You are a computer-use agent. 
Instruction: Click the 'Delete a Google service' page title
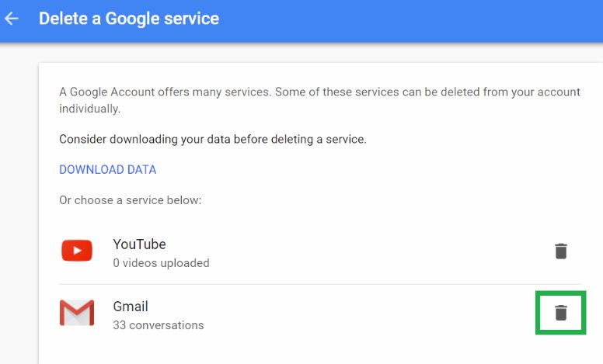click(129, 19)
